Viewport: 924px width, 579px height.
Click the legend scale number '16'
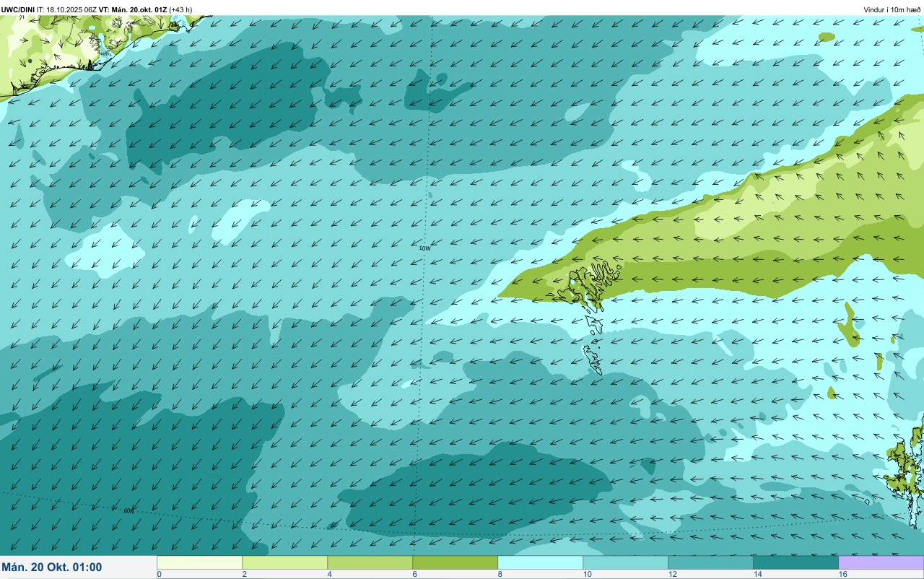point(842,574)
